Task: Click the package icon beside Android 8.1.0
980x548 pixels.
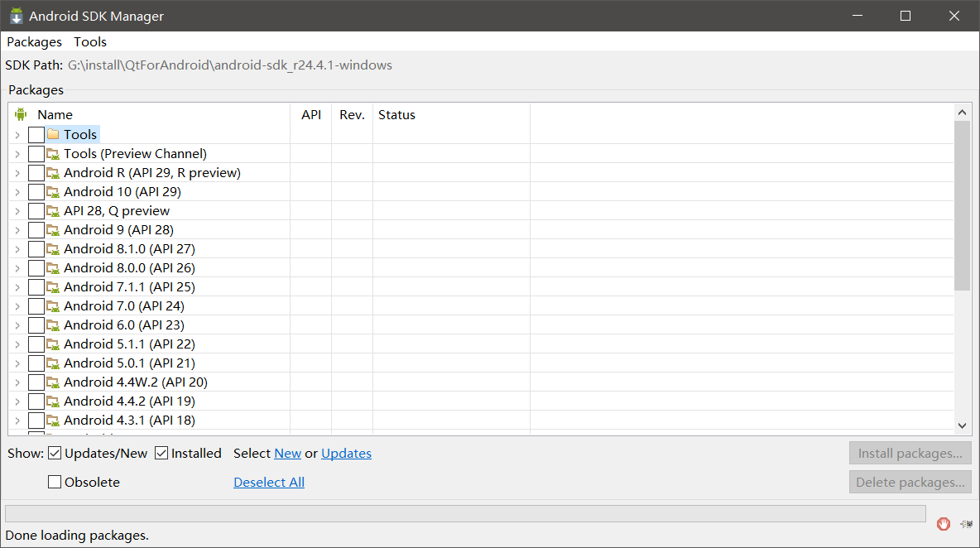Action: click(52, 248)
